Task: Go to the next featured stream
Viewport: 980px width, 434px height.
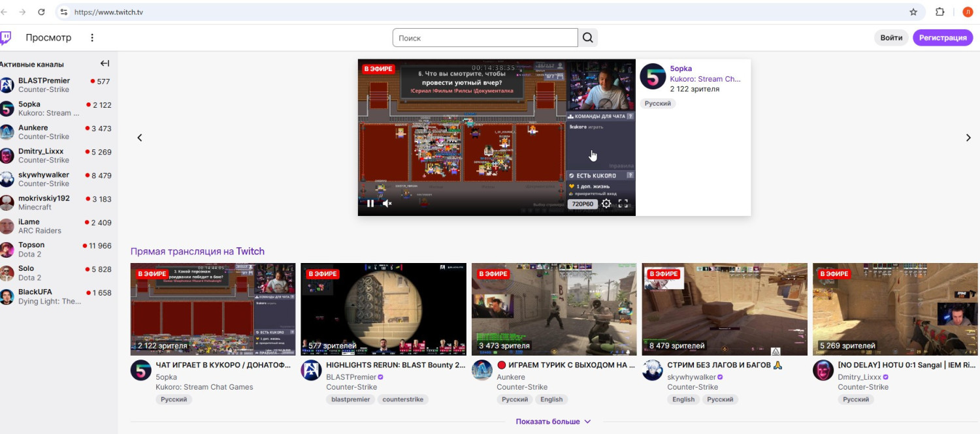Action: coord(968,138)
